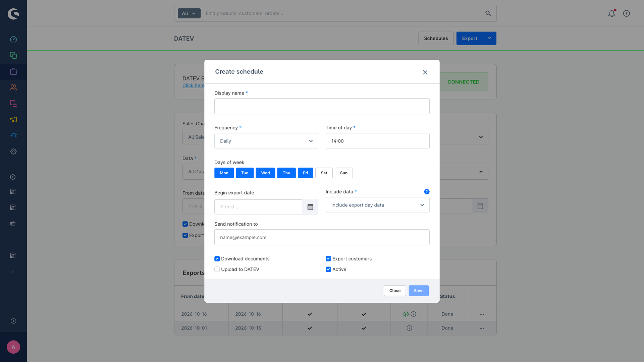
Task: Click the Export button
Action: tap(470, 38)
